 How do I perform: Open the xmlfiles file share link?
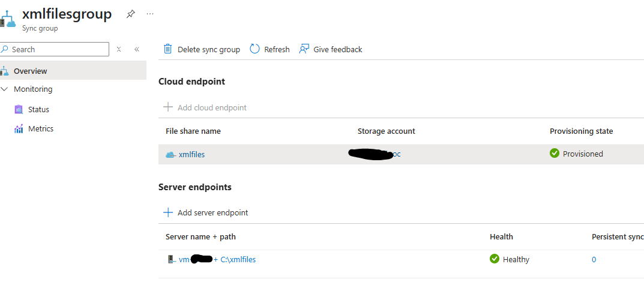click(x=191, y=154)
